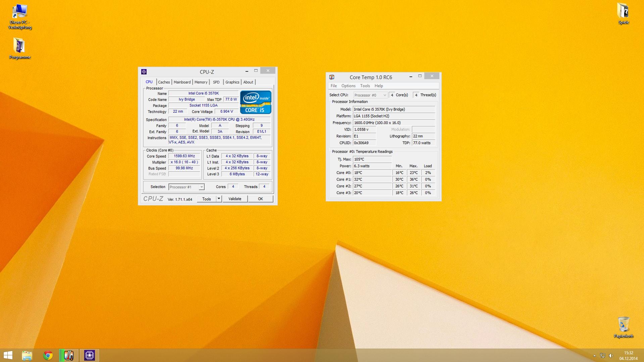Click the CPU-Z Instructions list text

[x=219, y=140]
